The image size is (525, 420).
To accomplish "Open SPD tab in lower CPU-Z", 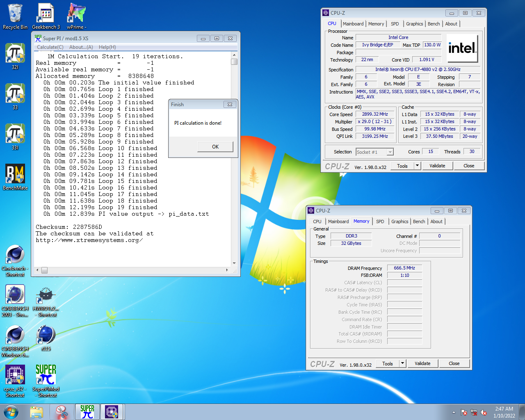I will tap(380, 221).
